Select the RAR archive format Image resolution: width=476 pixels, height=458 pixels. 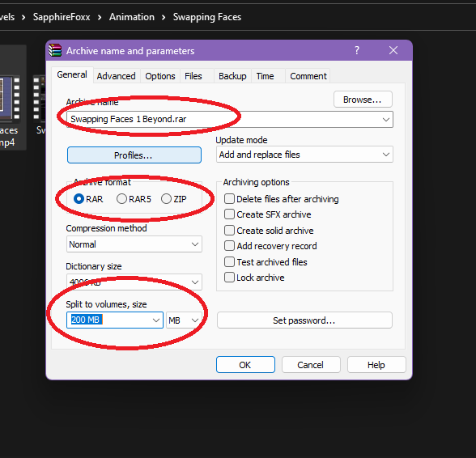88,199
